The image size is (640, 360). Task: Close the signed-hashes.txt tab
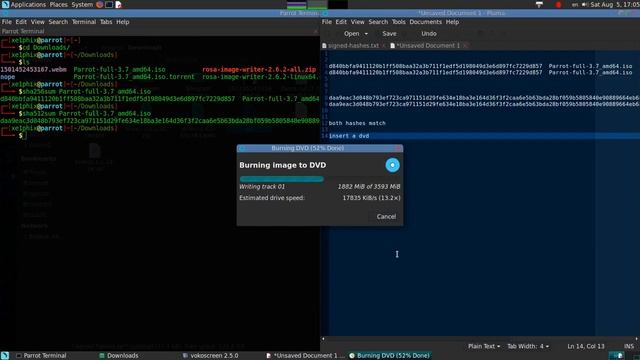pos(384,46)
